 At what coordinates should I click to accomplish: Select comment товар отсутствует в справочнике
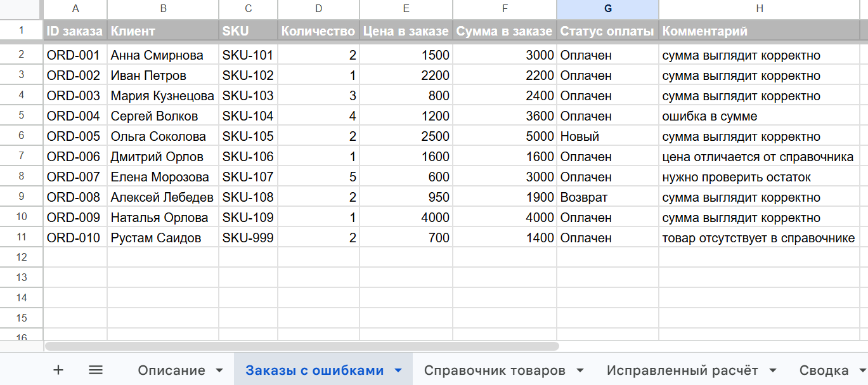coord(760,238)
